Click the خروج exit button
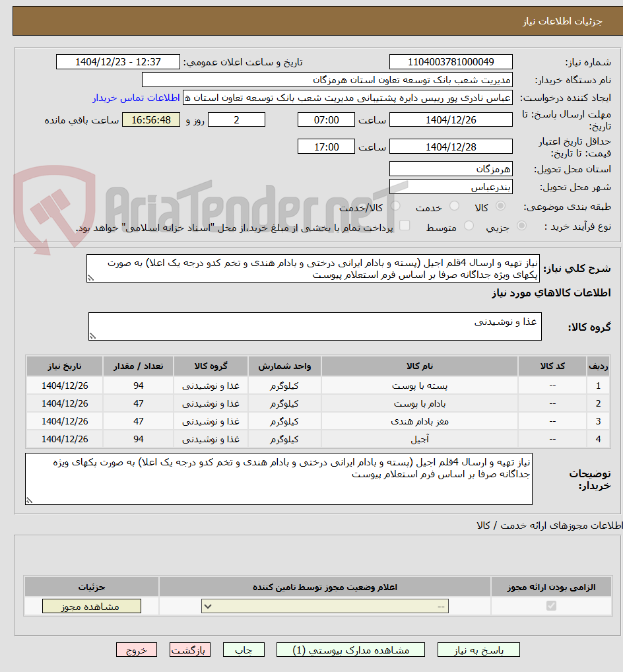623x672 pixels. (136, 650)
